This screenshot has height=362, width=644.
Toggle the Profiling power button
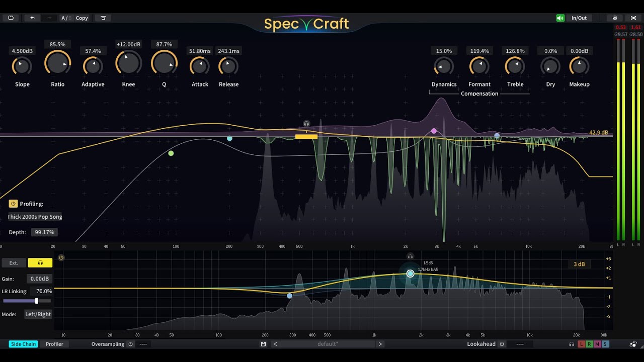(x=13, y=204)
